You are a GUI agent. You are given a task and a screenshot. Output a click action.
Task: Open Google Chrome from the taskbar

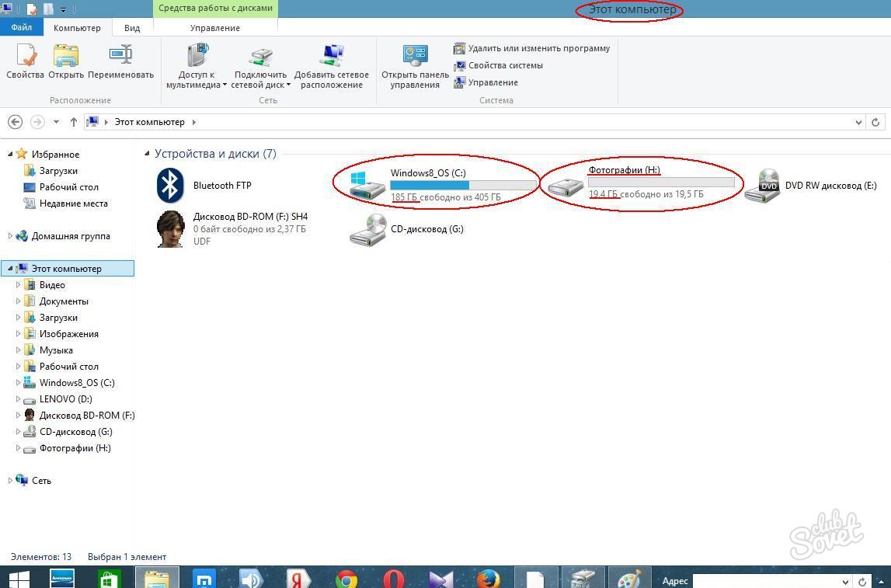click(x=346, y=579)
